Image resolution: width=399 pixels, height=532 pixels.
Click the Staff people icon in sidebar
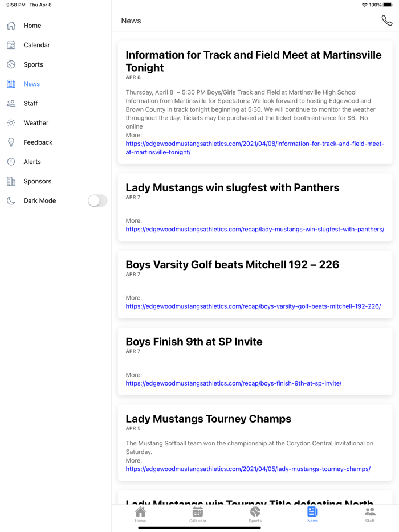point(11,103)
